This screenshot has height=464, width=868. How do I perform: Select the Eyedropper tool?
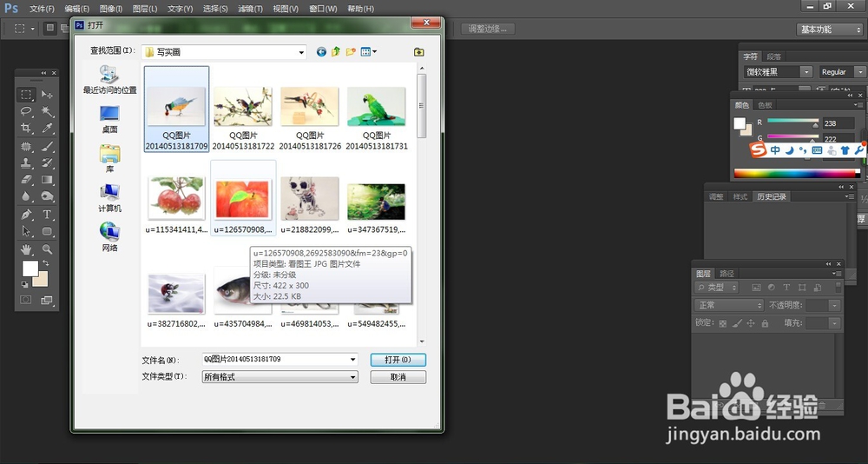coord(47,128)
